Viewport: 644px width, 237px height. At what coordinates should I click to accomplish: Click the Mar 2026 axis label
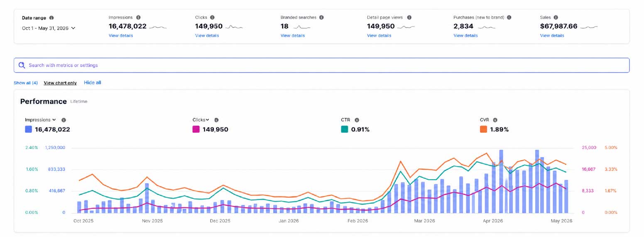click(x=424, y=221)
